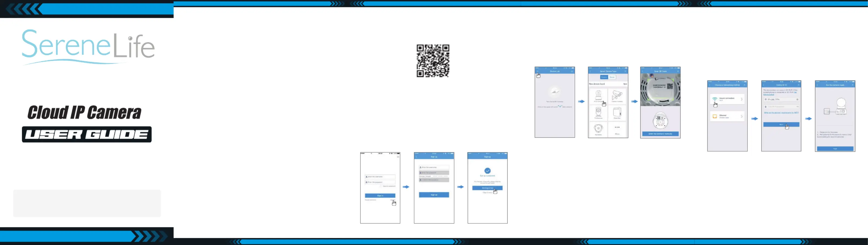Tap the orange Ethernet icon
Screen dimensions: 868x245
coord(715,116)
